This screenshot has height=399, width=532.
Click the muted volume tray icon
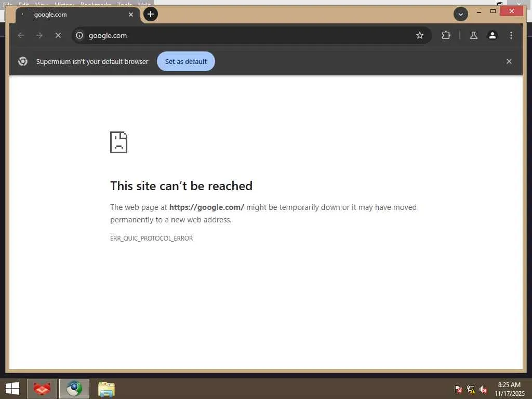[484, 389]
